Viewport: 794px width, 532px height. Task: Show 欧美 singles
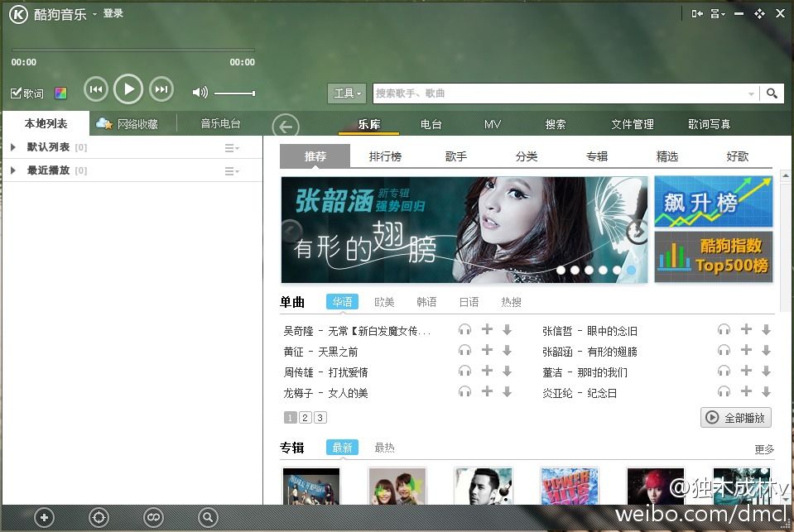(384, 302)
